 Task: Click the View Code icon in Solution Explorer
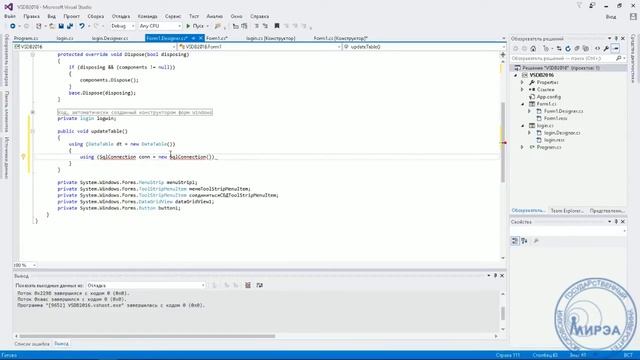click(598, 49)
